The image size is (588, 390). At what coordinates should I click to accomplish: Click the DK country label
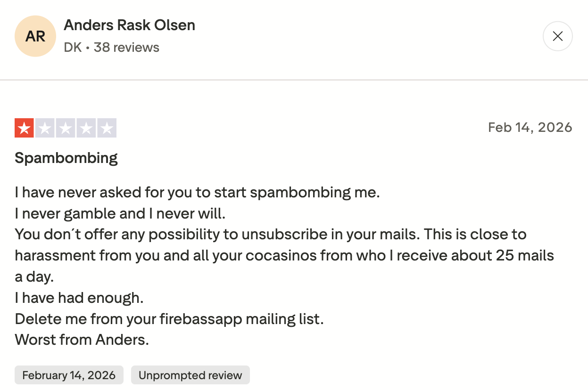72,47
